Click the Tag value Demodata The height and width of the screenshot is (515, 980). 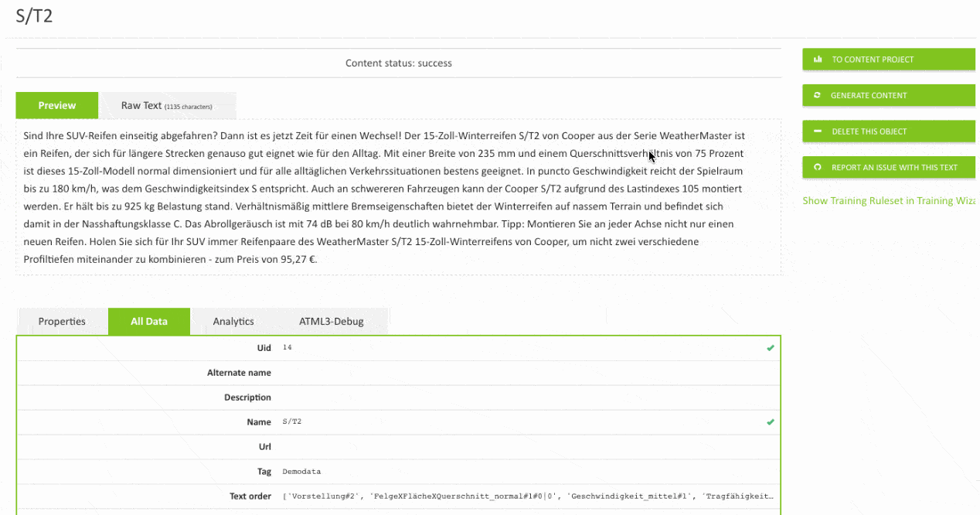point(301,471)
